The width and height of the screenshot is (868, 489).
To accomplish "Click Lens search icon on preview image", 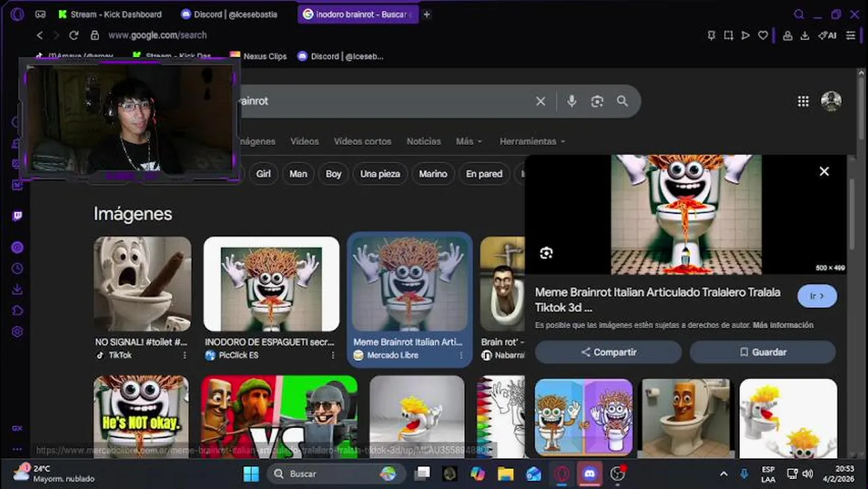I will click(546, 253).
